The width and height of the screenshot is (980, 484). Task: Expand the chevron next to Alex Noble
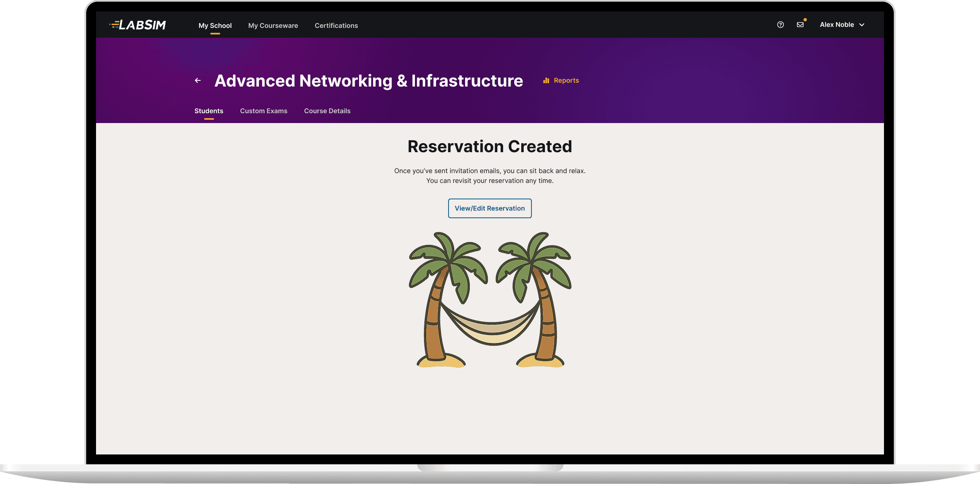click(862, 25)
